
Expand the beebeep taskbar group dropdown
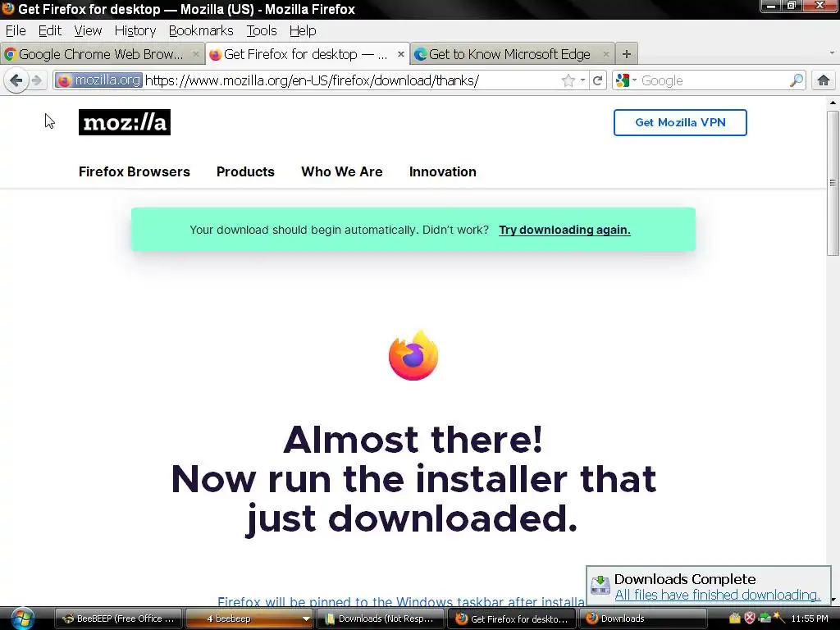pos(306,619)
